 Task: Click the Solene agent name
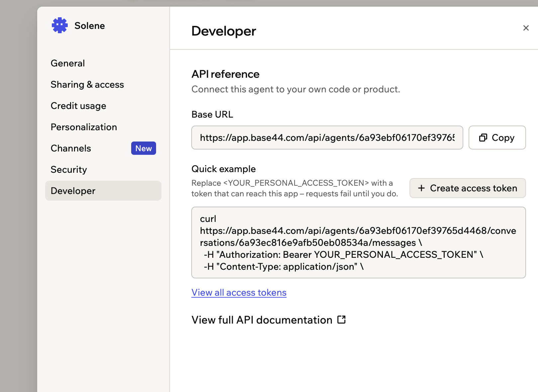[90, 26]
